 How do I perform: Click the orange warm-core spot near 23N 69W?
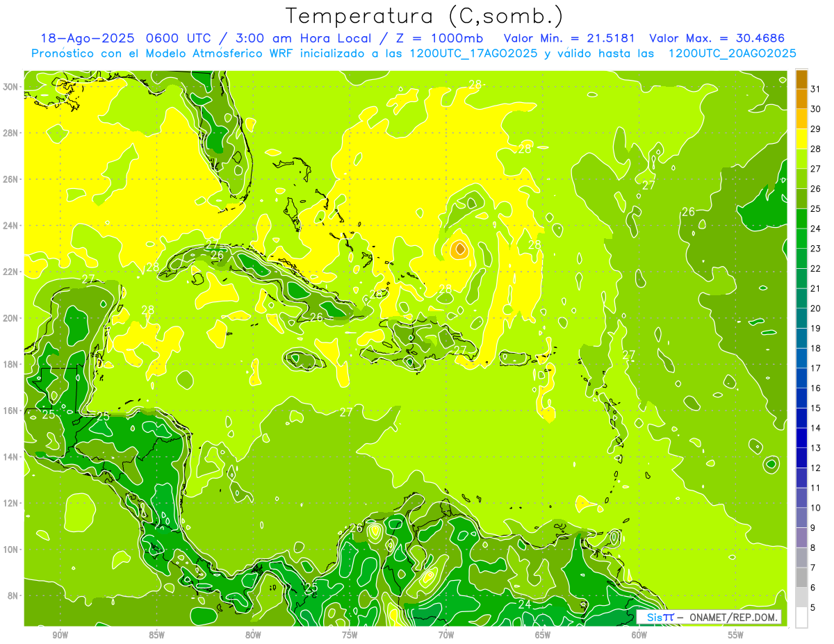[x=459, y=249]
